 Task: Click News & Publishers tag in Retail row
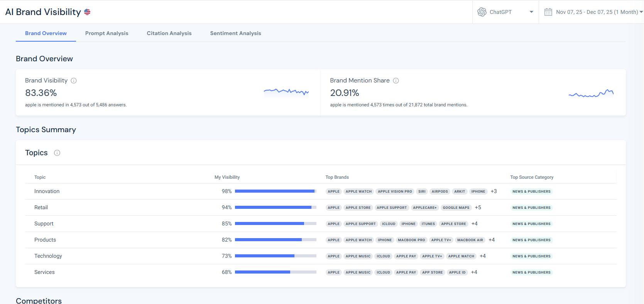pos(531,208)
